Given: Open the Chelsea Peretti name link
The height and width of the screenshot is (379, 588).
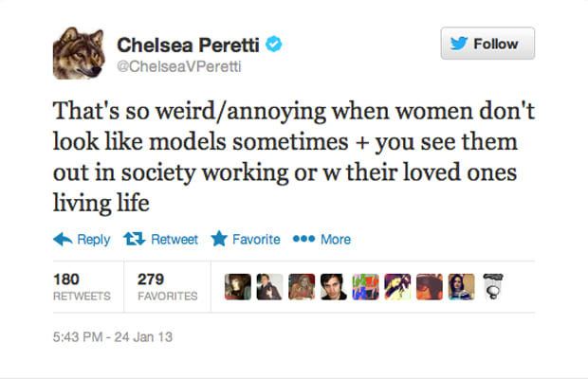Looking at the screenshot, I should tap(188, 45).
